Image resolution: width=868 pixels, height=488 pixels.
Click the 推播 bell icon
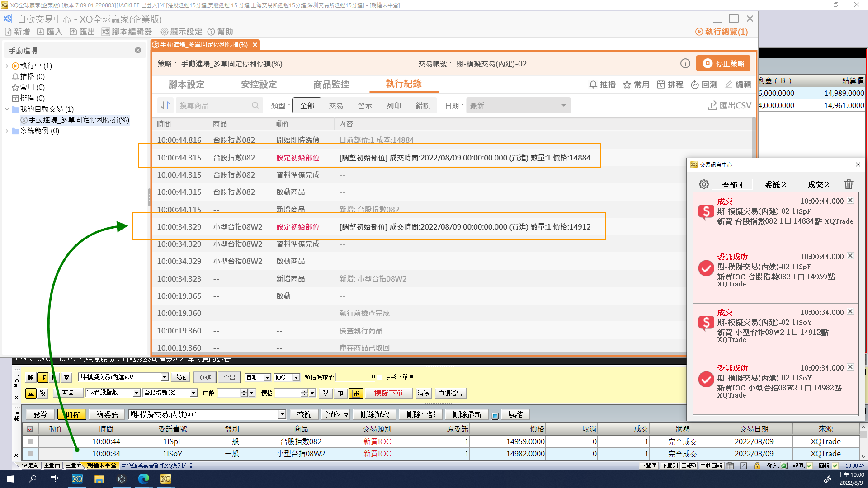point(593,84)
